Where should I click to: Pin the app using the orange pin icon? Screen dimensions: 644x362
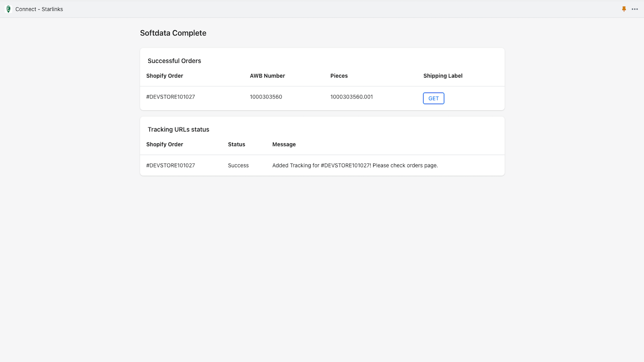pyautogui.click(x=624, y=9)
